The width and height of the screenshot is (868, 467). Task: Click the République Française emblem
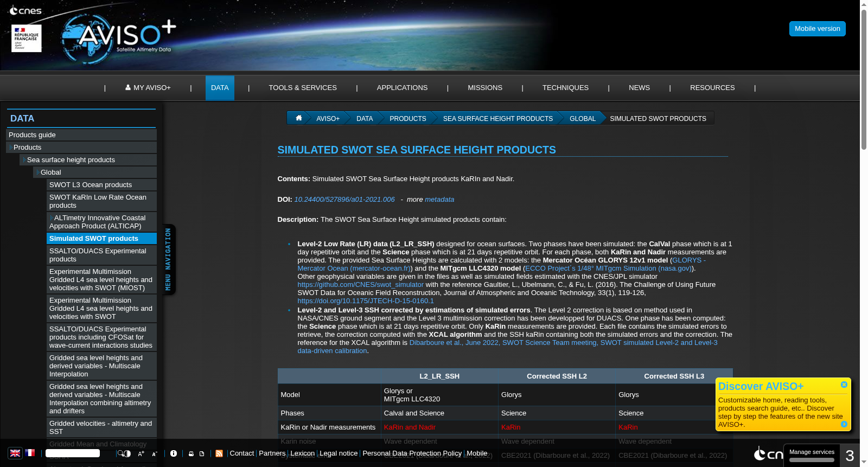[x=27, y=38]
